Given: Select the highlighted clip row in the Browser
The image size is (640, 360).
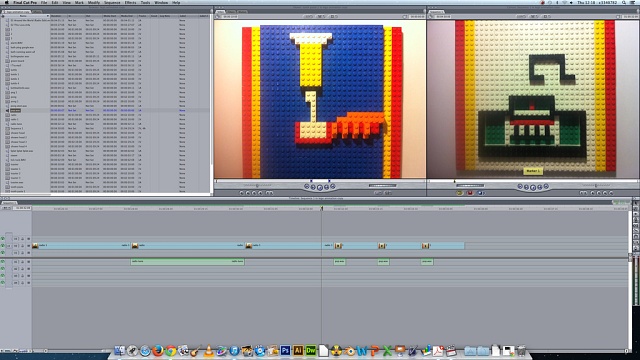Looking at the screenshot, I should (x=105, y=110).
